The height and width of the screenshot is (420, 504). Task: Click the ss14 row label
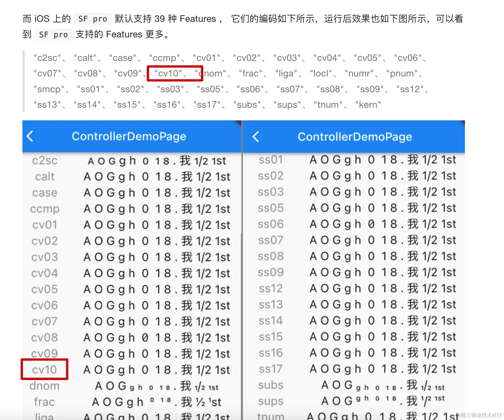click(x=271, y=321)
